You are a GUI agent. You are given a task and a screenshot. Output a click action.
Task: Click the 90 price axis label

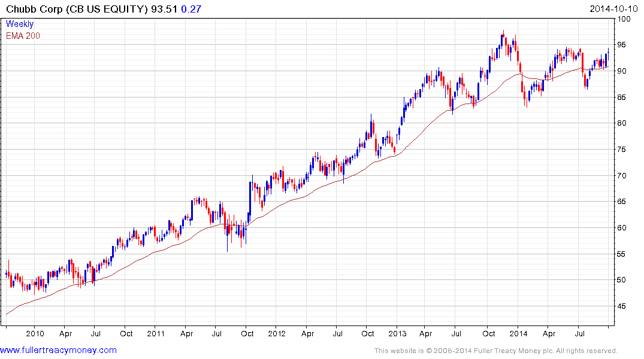coord(622,71)
